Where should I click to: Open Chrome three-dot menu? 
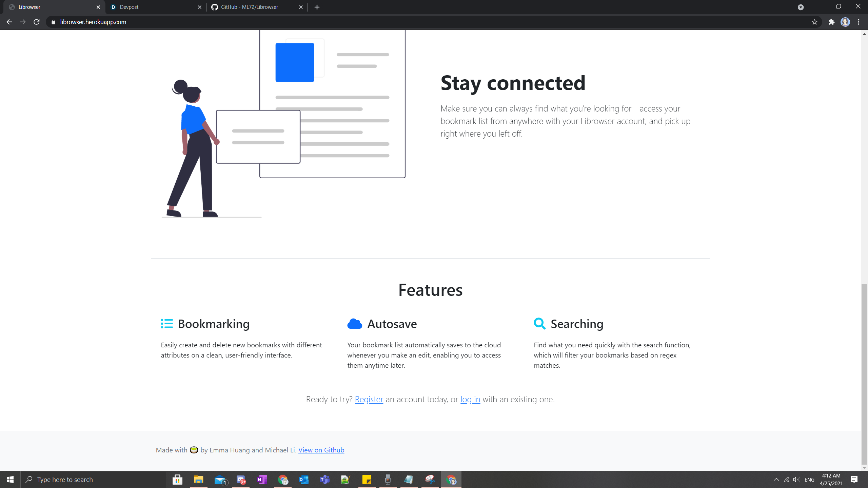click(x=859, y=22)
